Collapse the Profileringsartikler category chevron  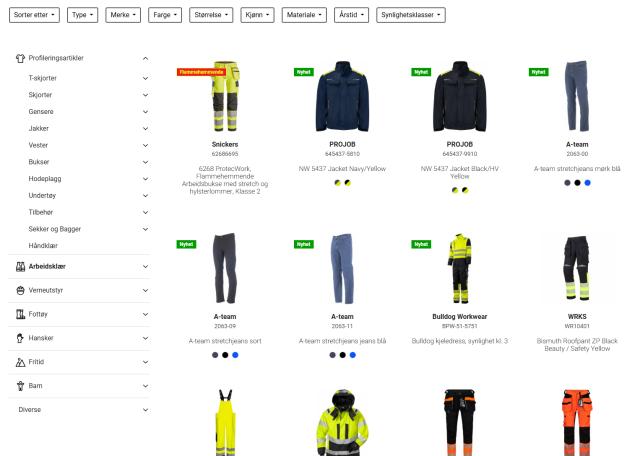click(145, 58)
